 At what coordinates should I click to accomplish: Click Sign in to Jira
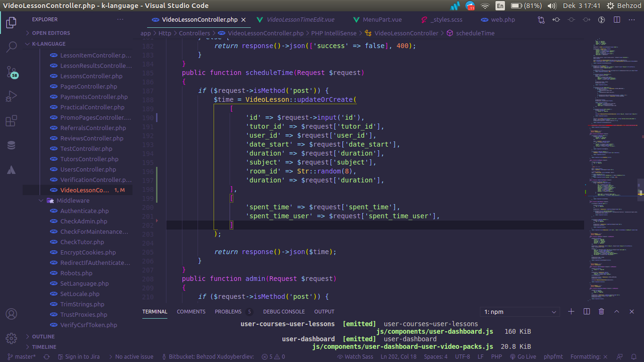(x=79, y=357)
